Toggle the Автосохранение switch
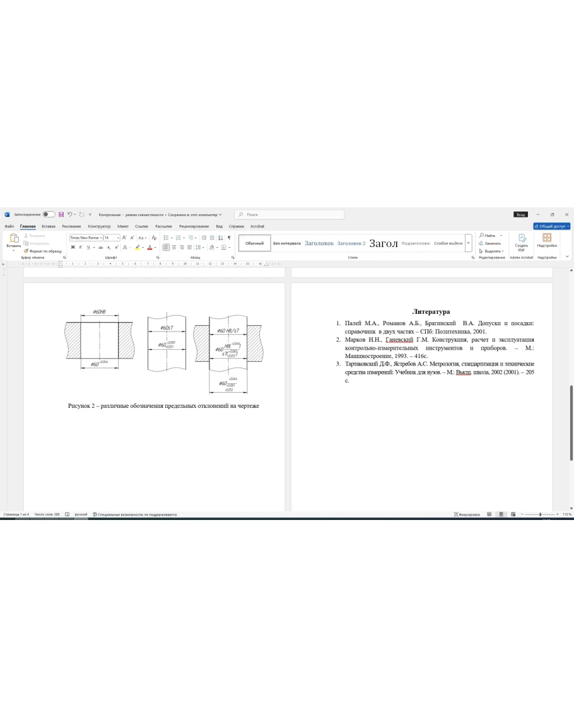This screenshot has width=574, height=728. 49,215
